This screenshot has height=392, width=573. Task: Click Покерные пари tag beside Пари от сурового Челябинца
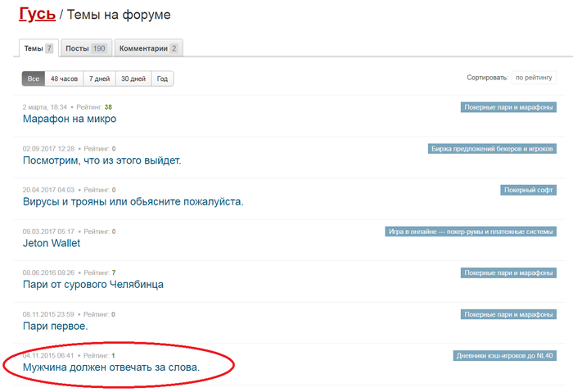click(508, 273)
